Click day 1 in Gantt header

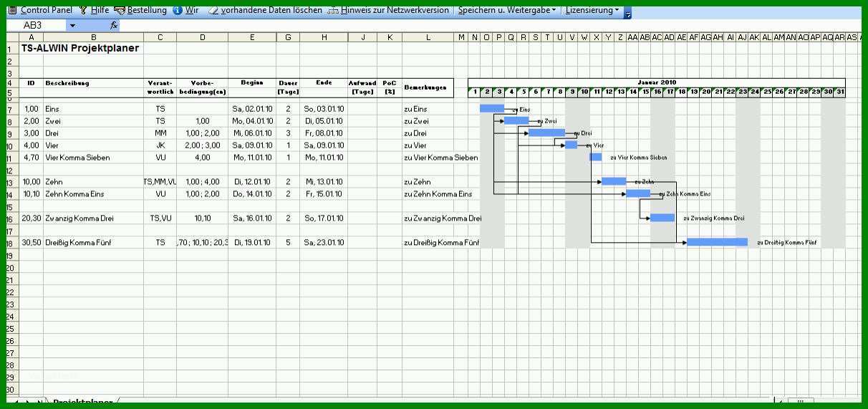(474, 92)
